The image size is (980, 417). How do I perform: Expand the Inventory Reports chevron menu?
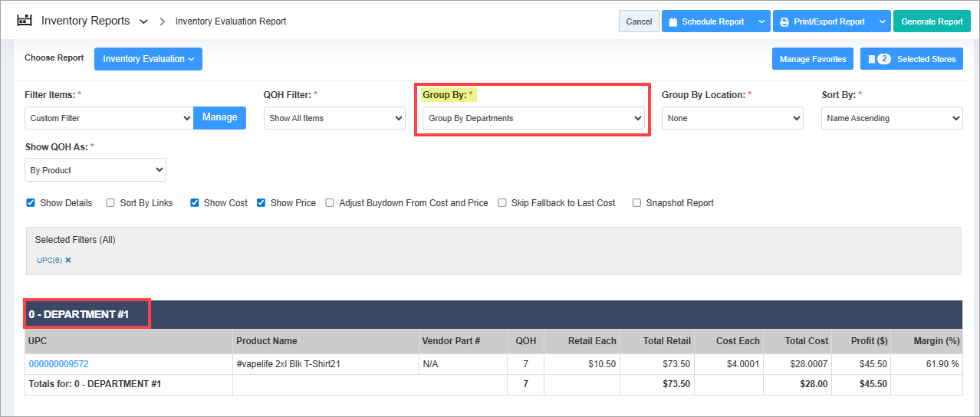pos(143,21)
